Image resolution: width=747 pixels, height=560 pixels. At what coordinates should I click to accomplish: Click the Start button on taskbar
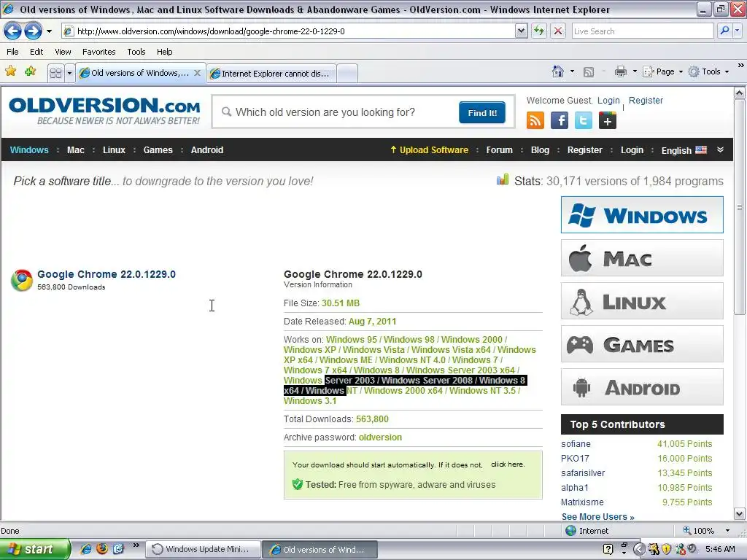coord(35,549)
